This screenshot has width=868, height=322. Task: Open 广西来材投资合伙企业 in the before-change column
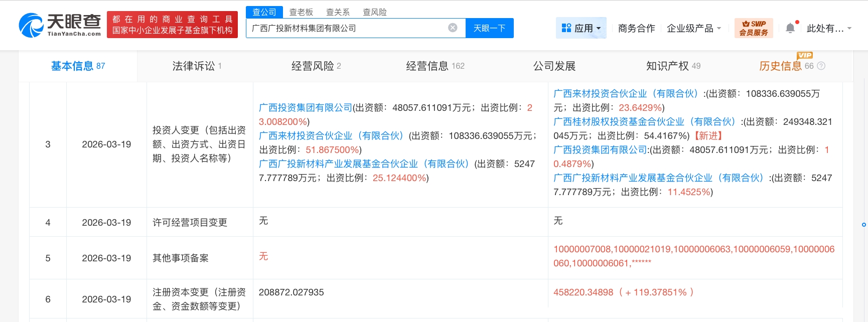coord(331,136)
